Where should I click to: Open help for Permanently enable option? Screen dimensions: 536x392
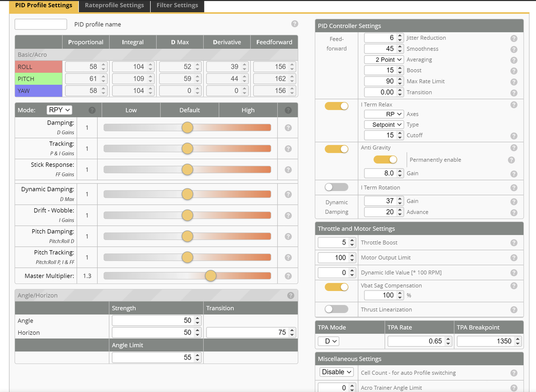511,160
